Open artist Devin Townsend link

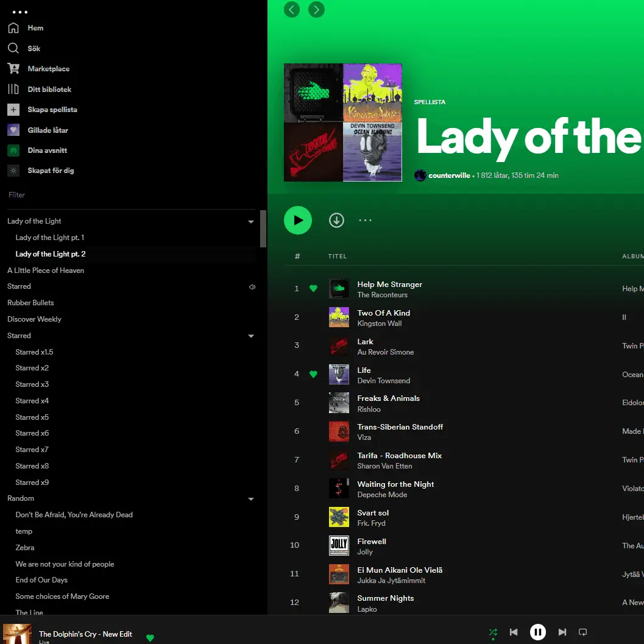[384, 381]
